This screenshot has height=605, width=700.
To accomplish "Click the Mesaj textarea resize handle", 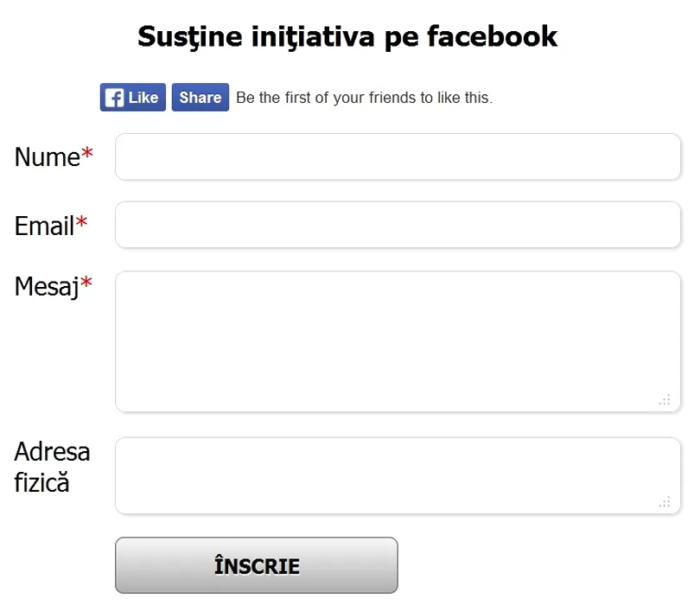I will [x=665, y=400].
